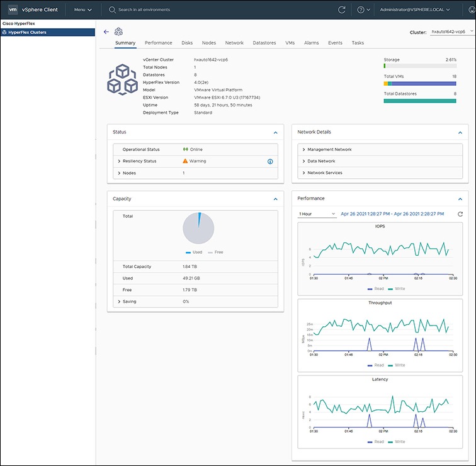Click the Resiliency Status info icon

[x=270, y=161]
